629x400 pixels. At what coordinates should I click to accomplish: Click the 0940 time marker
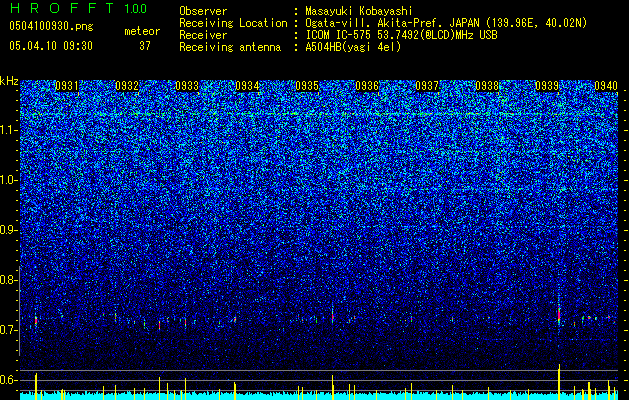(606, 86)
